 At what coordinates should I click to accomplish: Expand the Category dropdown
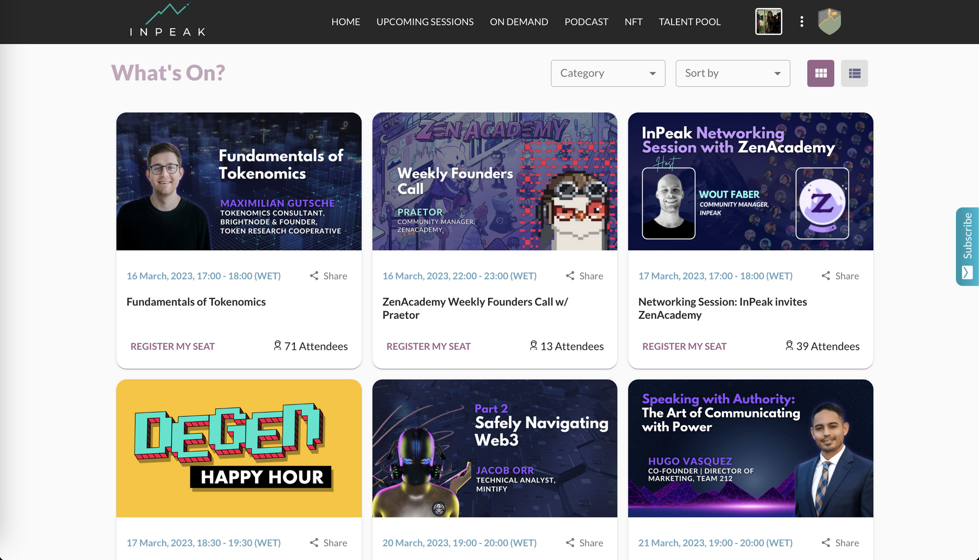pyautogui.click(x=607, y=73)
